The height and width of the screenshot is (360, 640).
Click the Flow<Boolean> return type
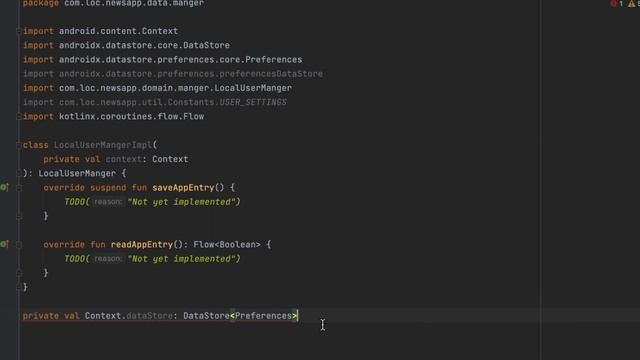[x=227, y=244]
